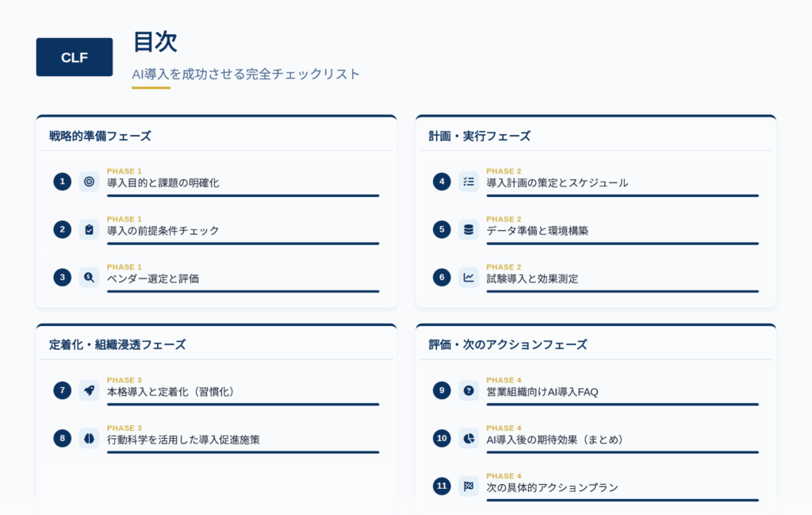Click the pie chart icon beside AI導入後の期待効果
The width and height of the screenshot is (812, 515).
[469, 438]
